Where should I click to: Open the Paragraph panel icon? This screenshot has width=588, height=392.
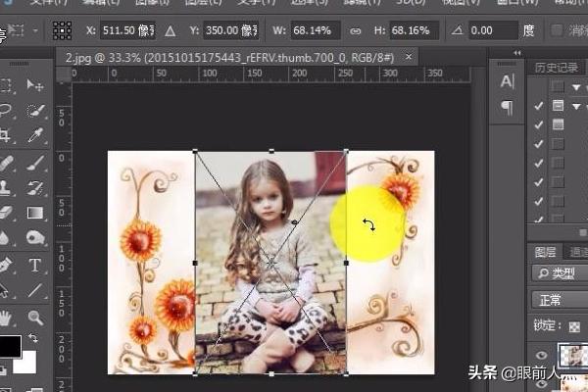click(x=507, y=108)
